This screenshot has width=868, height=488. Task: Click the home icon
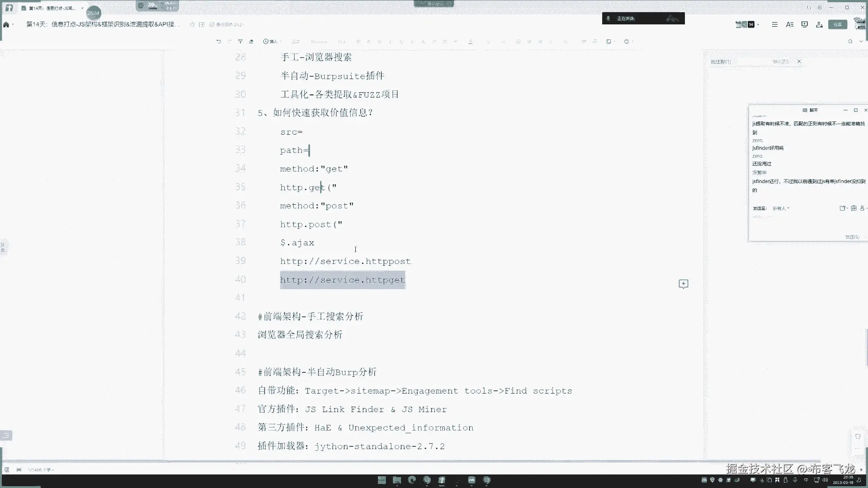pos(6,24)
